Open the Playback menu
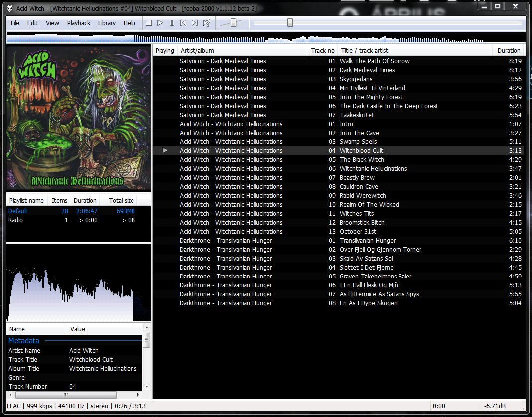 point(78,23)
